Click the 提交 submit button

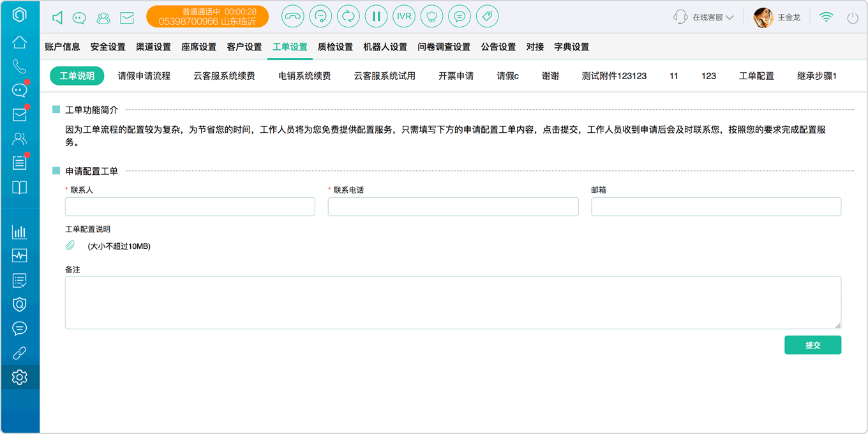pos(812,345)
